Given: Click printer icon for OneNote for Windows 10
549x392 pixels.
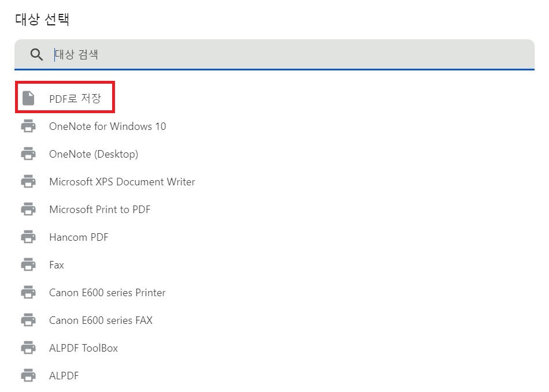Looking at the screenshot, I should (28, 126).
